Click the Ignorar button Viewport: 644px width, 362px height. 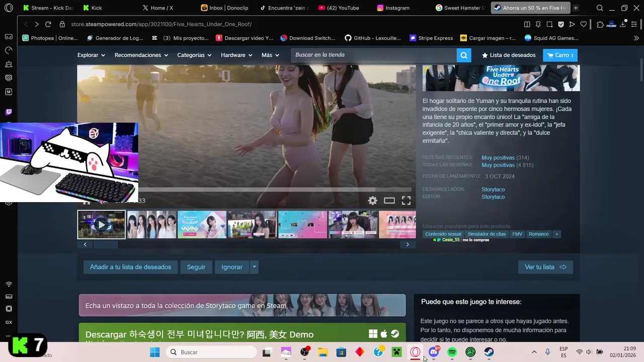(232, 267)
